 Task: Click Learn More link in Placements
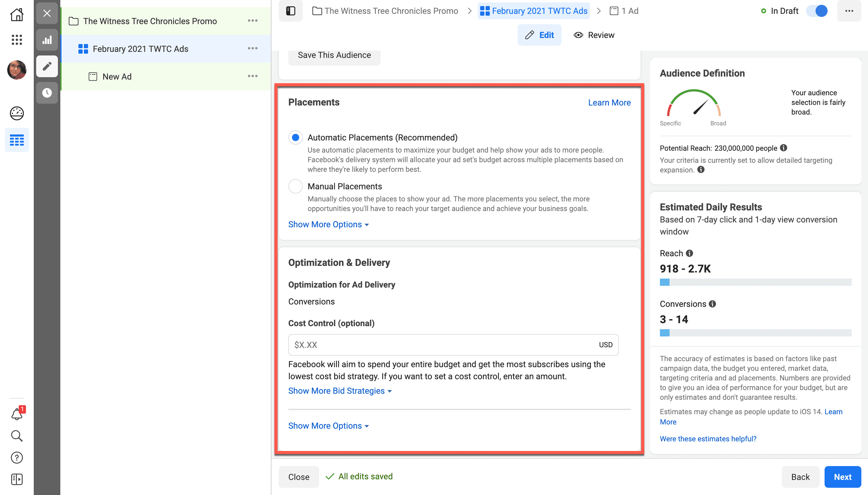pyautogui.click(x=609, y=102)
